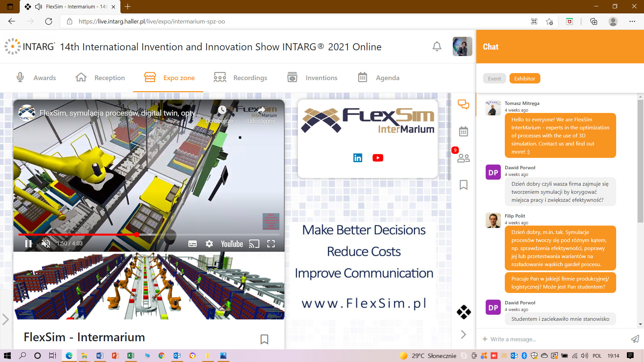Screen dimensions: 644x362
Task: Open browser settings and more menu
Action: 632,21
